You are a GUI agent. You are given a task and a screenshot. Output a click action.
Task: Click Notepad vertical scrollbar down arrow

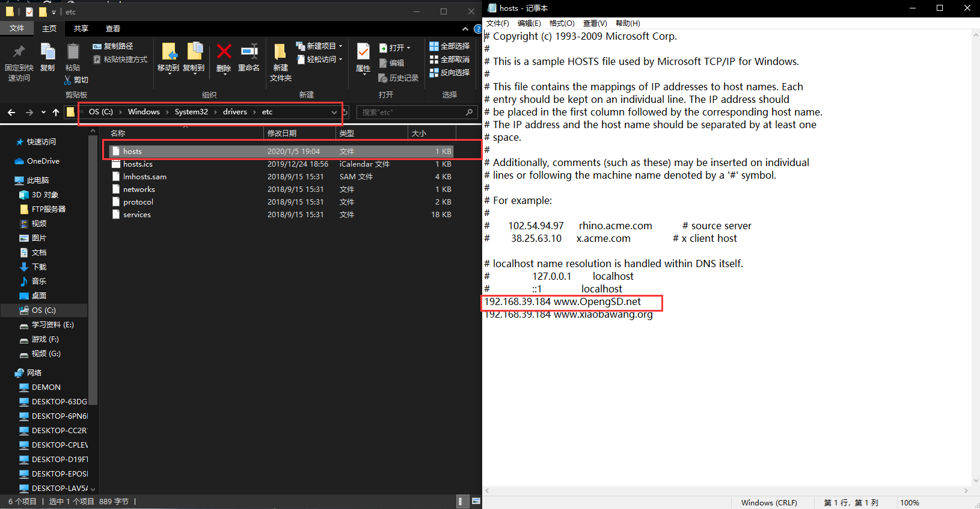coord(975,481)
